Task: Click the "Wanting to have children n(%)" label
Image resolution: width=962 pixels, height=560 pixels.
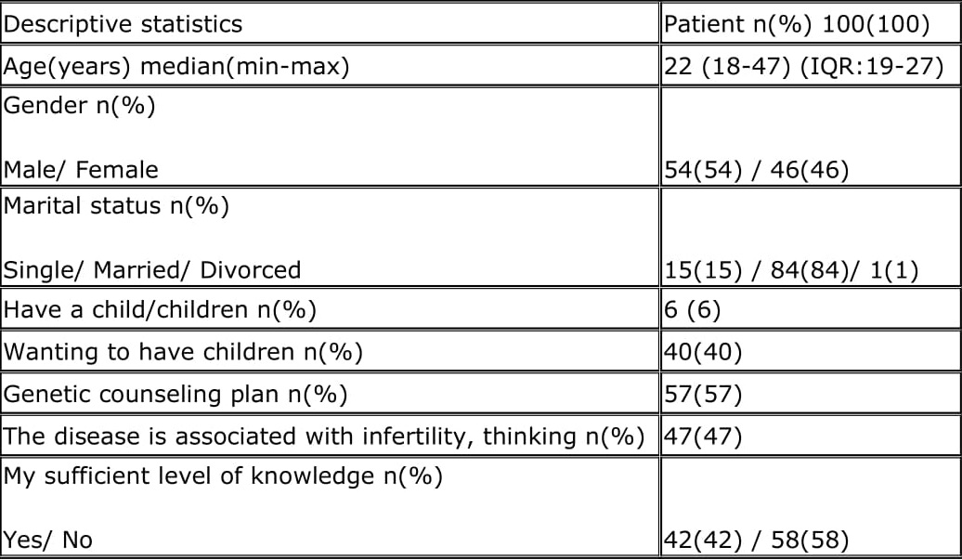Action: point(183,353)
